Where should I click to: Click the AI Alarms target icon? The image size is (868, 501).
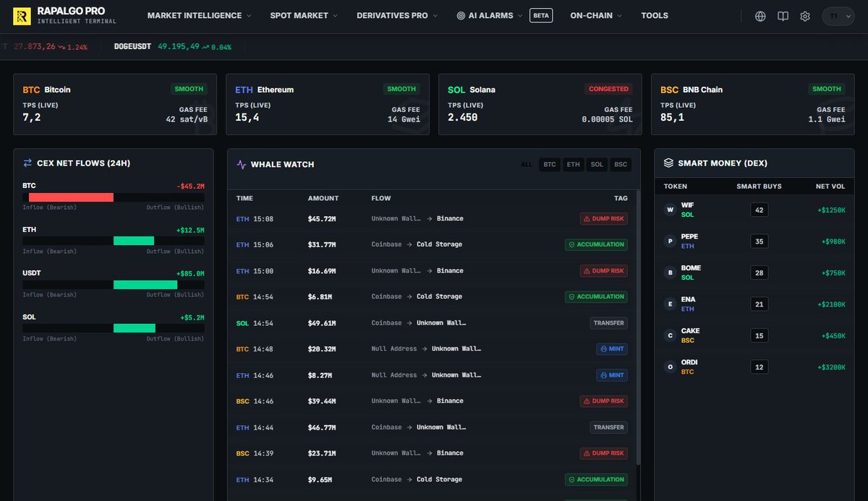pos(461,16)
